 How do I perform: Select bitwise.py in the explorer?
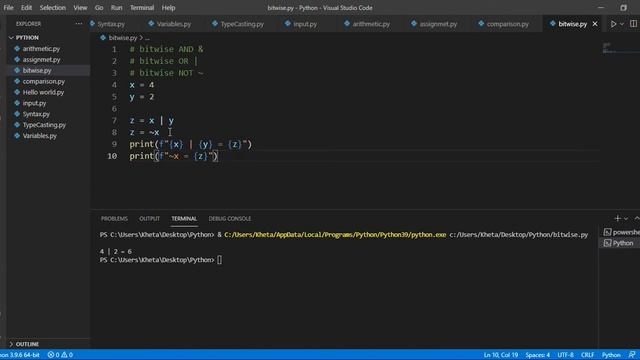[x=37, y=71]
